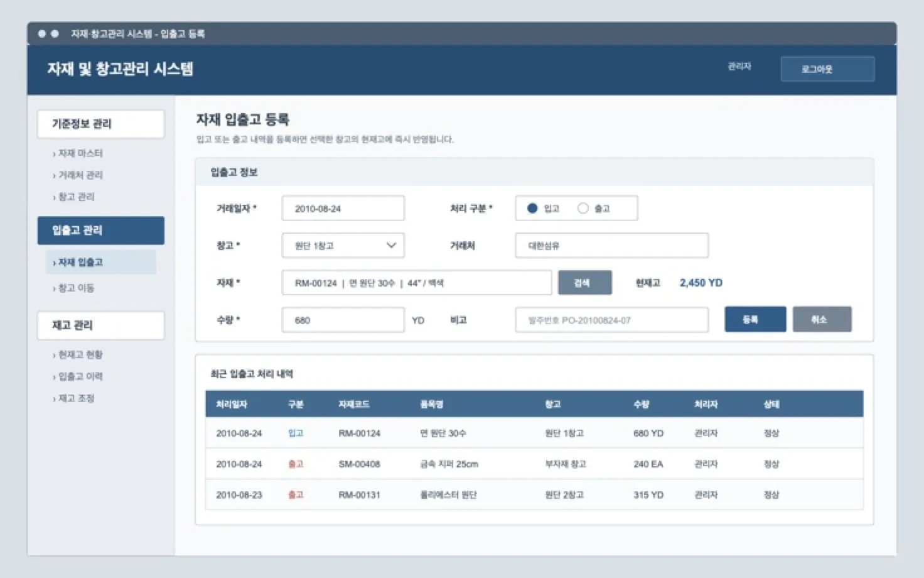Image resolution: width=924 pixels, height=578 pixels.
Task: Click the 부자재 창고 cell
Action: (x=566, y=464)
